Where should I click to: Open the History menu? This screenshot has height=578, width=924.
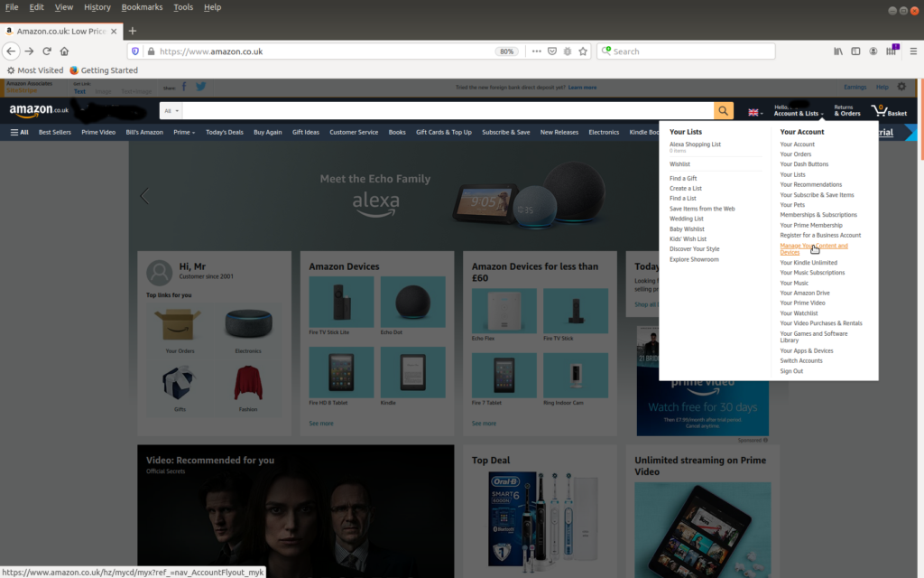click(97, 7)
